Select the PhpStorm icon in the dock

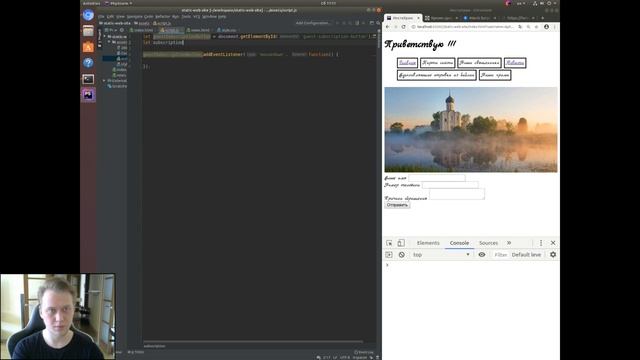coord(88,95)
